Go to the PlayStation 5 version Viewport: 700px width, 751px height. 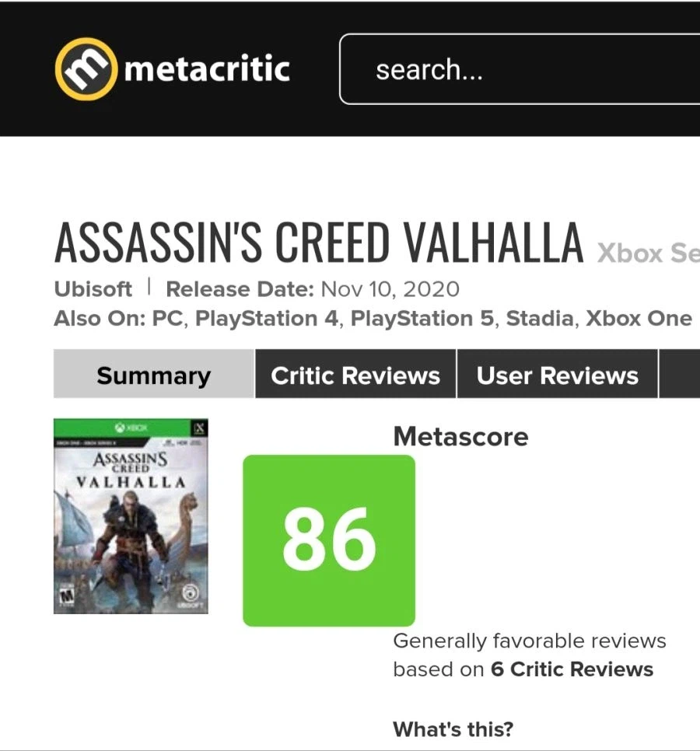coord(422,319)
